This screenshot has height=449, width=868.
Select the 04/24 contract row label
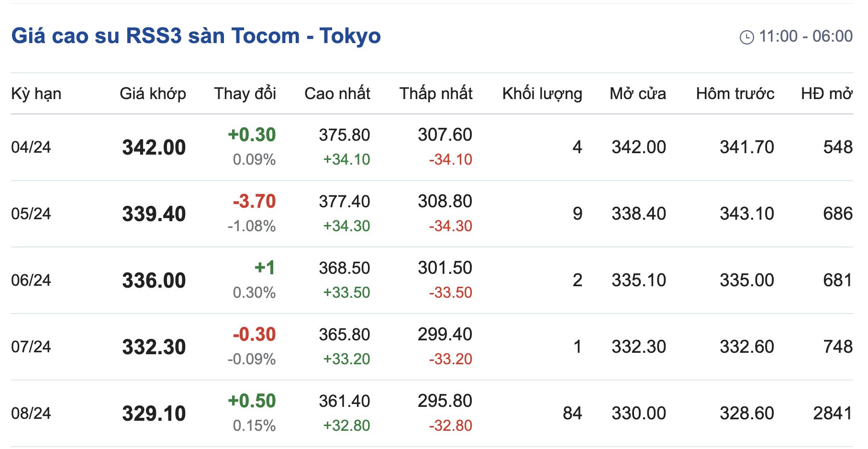tap(31, 147)
